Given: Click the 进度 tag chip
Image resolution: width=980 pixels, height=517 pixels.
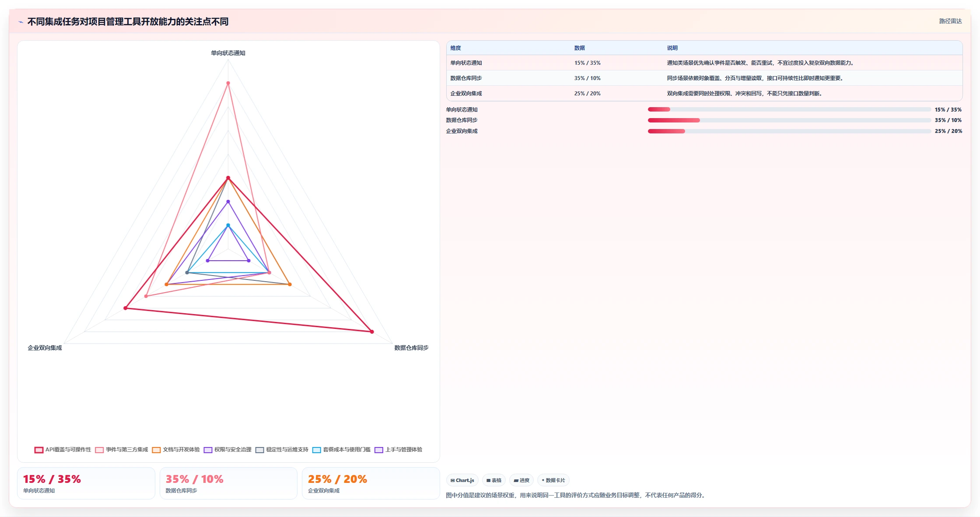Looking at the screenshot, I should 521,480.
